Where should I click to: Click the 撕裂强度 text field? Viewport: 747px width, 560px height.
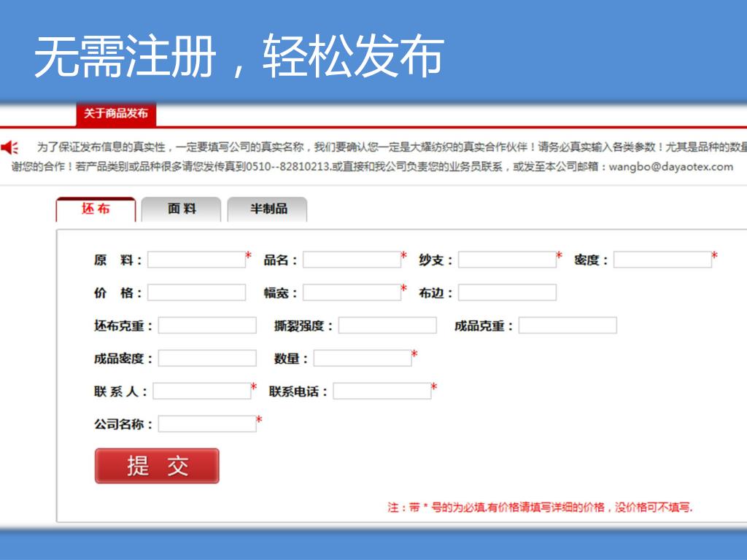pyautogui.click(x=387, y=326)
